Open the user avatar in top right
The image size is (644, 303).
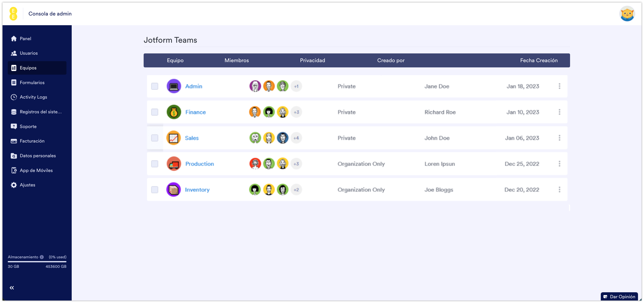(x=627, y=14)
